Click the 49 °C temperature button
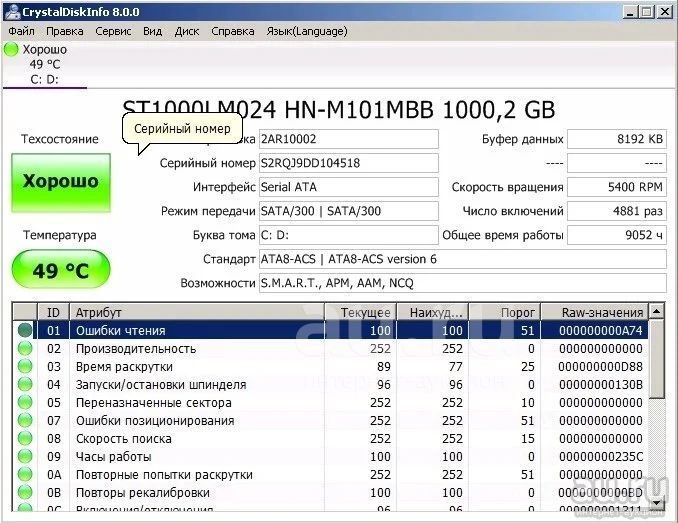The width and height of the screenshot is (678, 523). (61, 269)
